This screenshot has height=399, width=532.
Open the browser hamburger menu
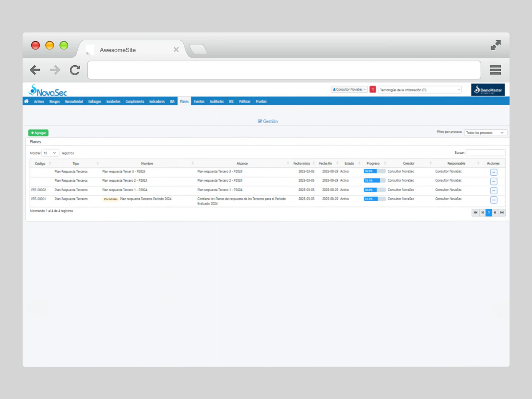[495, 70]
